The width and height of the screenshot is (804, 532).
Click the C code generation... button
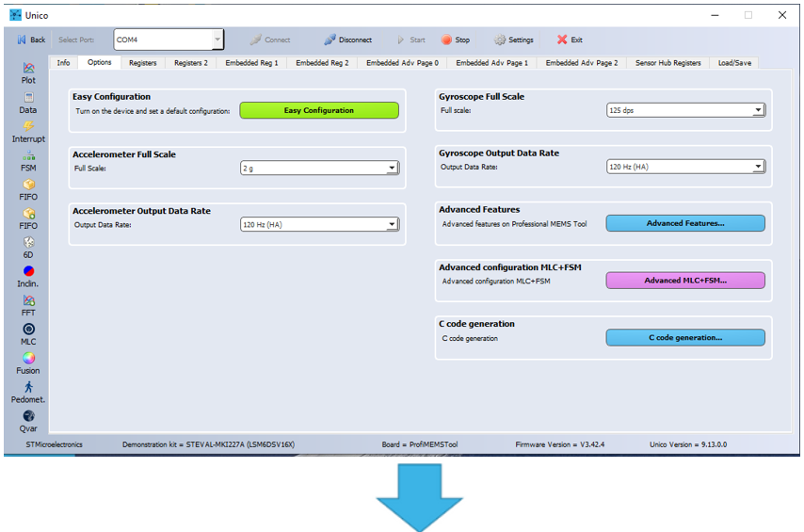(685, 338)
